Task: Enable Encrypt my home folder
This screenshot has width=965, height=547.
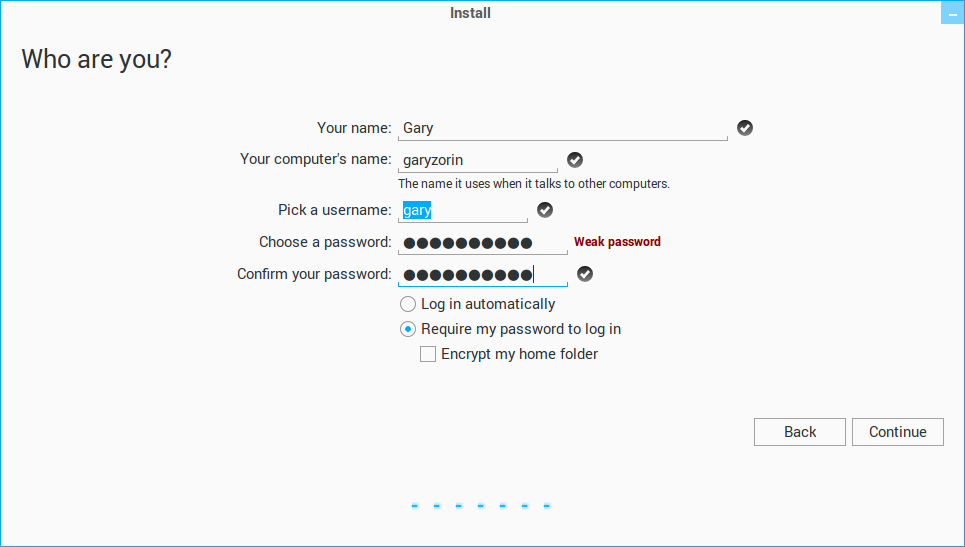Action: (428, 354)
